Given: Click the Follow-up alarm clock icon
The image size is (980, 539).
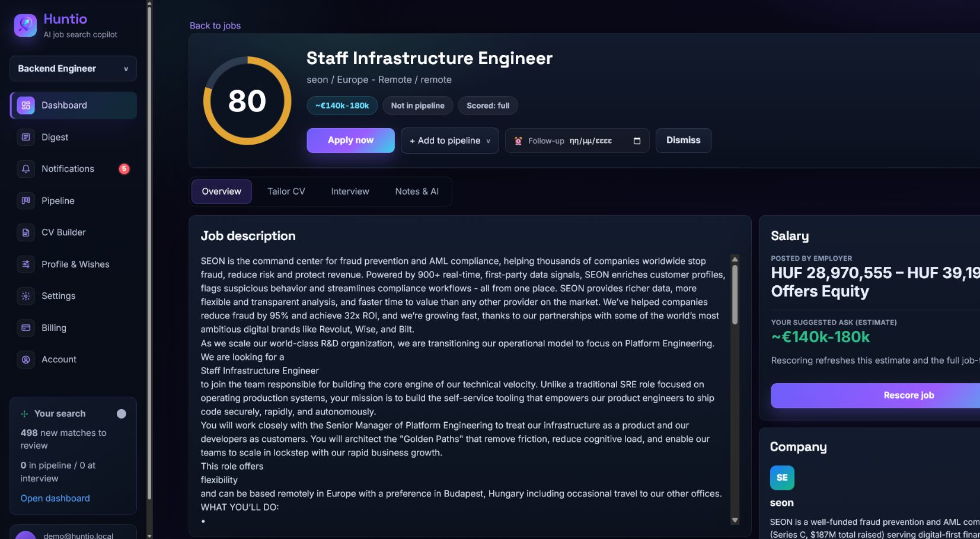Looking at the screenshot, I should [518, 141].
